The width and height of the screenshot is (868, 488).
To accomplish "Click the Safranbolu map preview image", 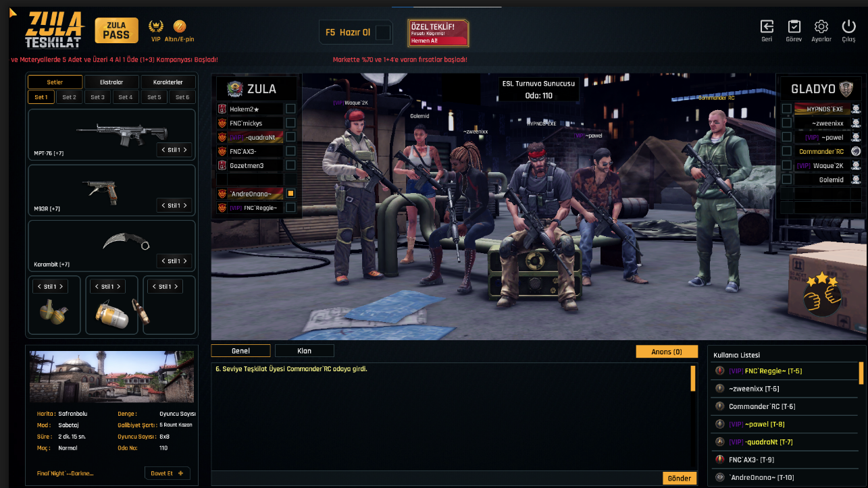I will (111, 377).
